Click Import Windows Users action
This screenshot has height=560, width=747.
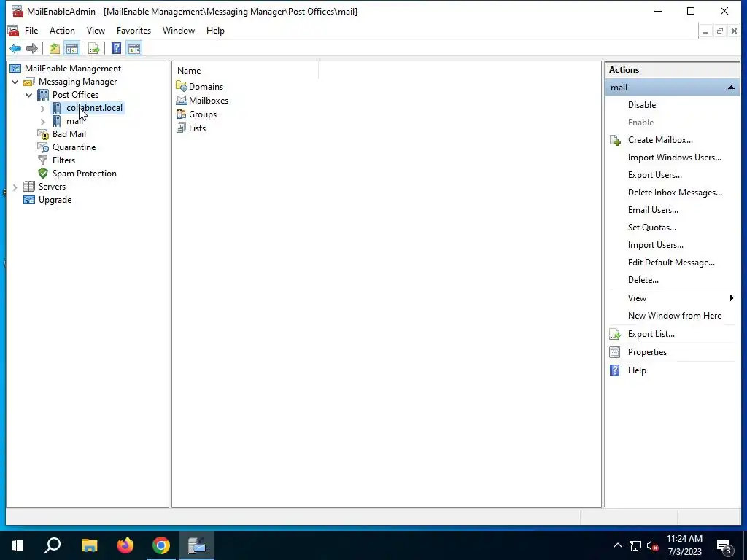tap(674, 157)
